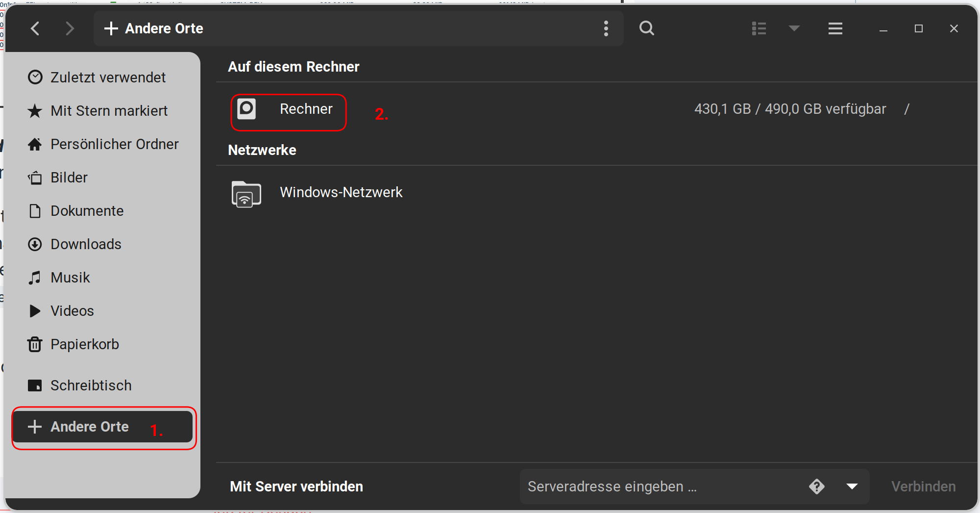Click the home icon for Persönlicher Ordner
This screenshot has height=513, width=980.
35,144
